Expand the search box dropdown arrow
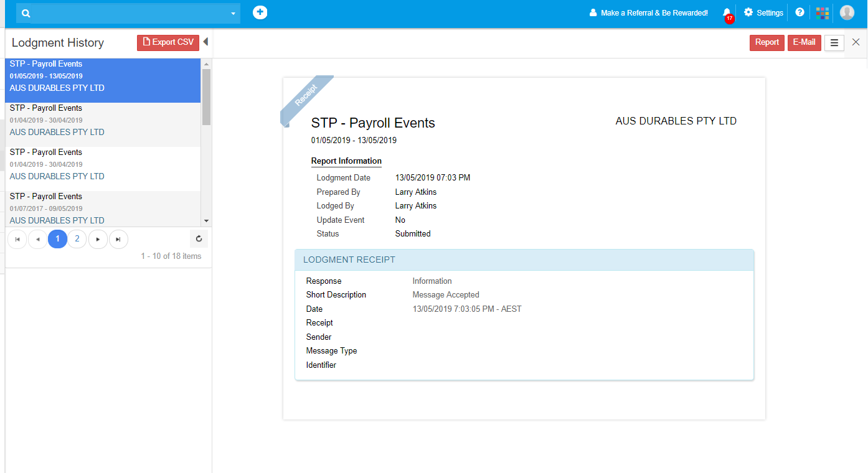The image size is (868, 473). [x=234, y=14]
